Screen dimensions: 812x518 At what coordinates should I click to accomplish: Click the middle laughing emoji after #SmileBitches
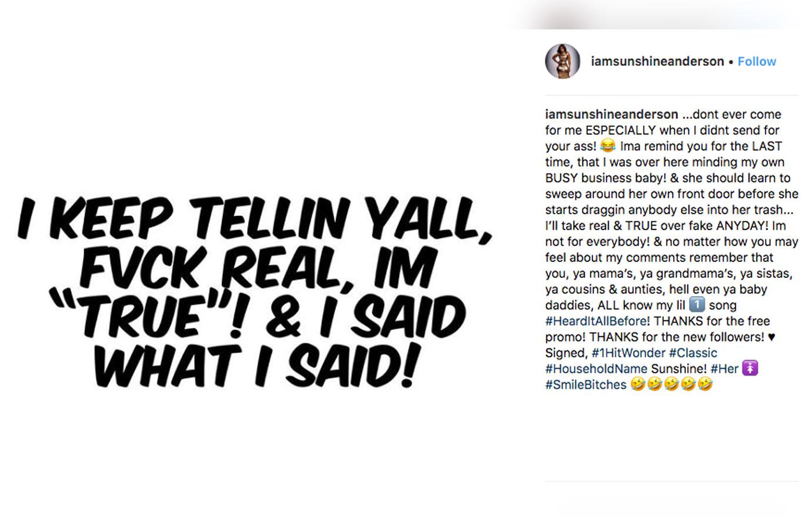click(672, 384)
